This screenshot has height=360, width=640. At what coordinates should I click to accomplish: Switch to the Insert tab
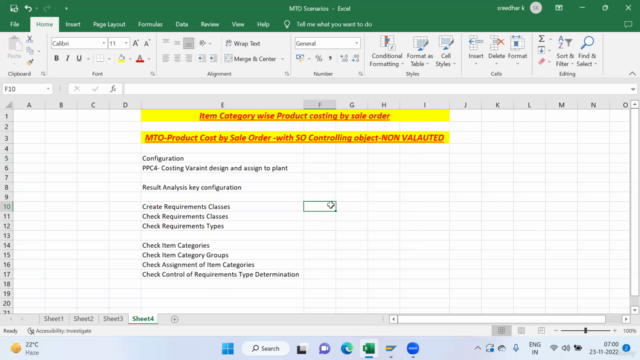(x=73, y=24)
